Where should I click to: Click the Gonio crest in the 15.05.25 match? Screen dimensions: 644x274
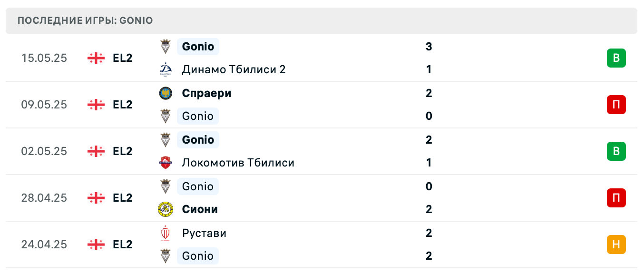166,47
